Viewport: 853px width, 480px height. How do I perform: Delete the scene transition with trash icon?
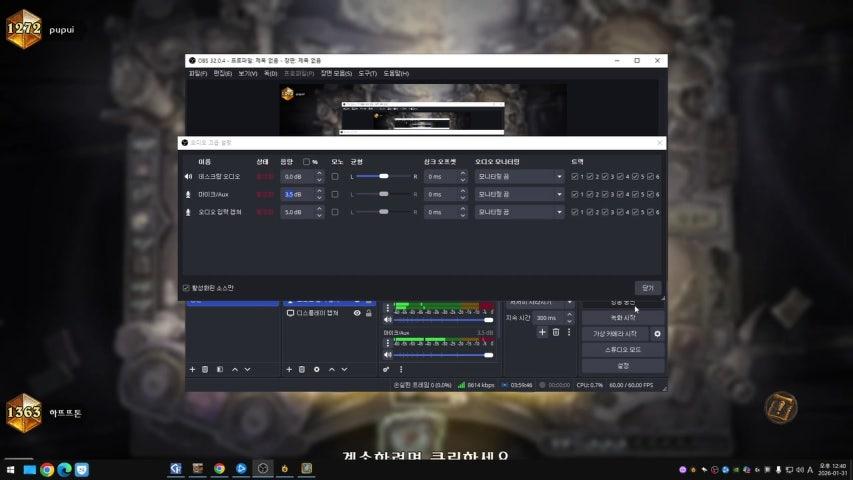[x=556, y=332]
